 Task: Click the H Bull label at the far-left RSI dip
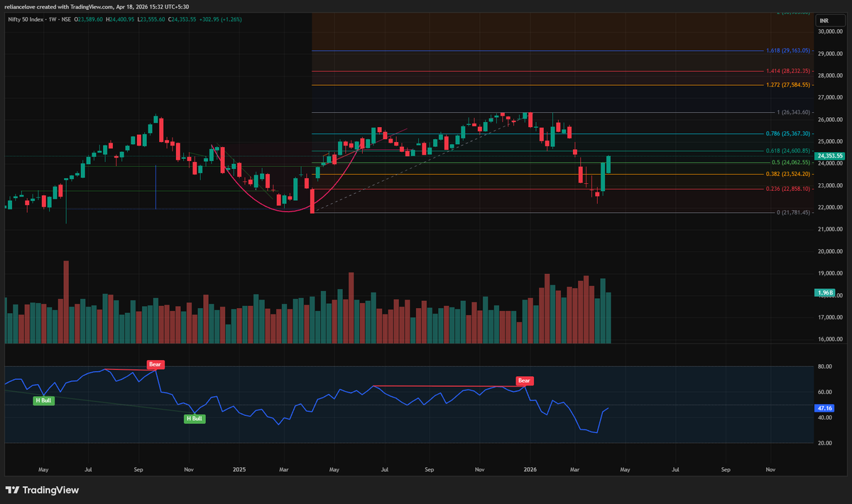tap(44, 401)
